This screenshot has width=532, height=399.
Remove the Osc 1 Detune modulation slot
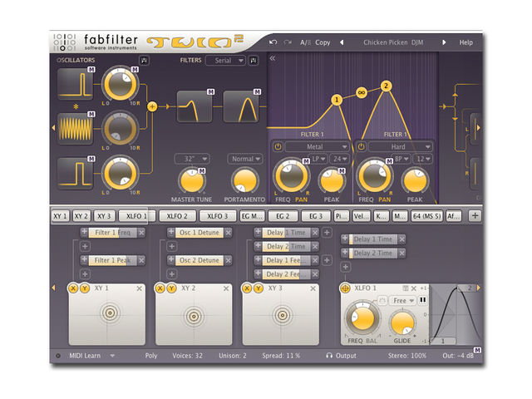229,233
